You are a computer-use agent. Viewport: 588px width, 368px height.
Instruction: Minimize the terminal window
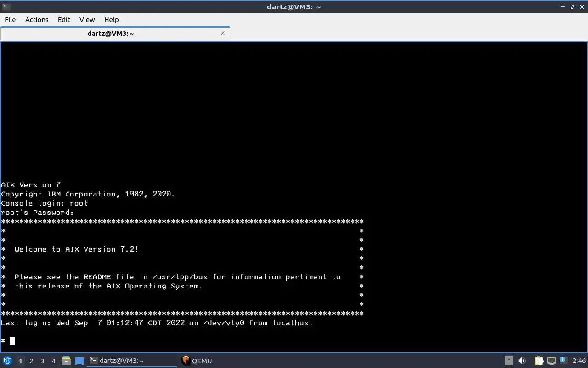[563, 6]
